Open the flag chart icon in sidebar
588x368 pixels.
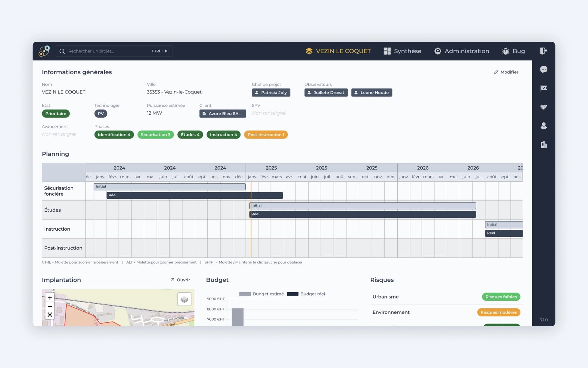(x=544, y=88)
